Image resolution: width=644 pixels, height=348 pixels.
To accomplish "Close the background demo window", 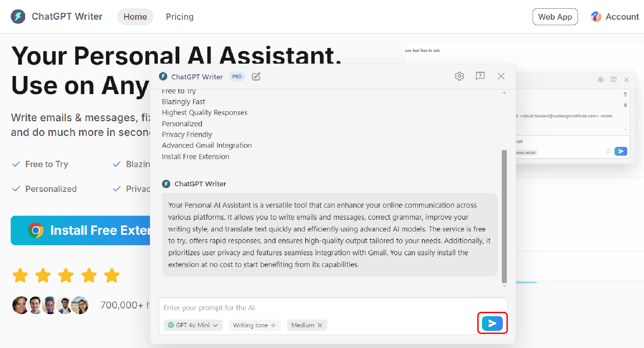I will (x=626, y=80).
